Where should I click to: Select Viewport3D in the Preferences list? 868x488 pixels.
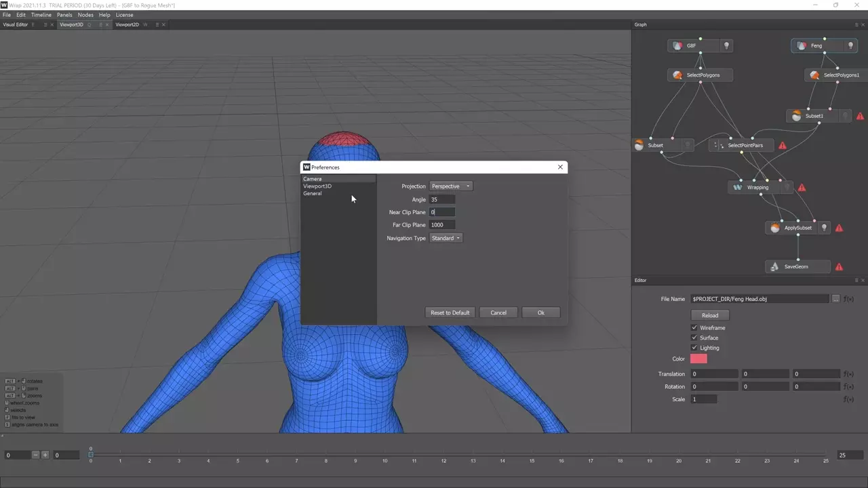(x=317, y=186)
